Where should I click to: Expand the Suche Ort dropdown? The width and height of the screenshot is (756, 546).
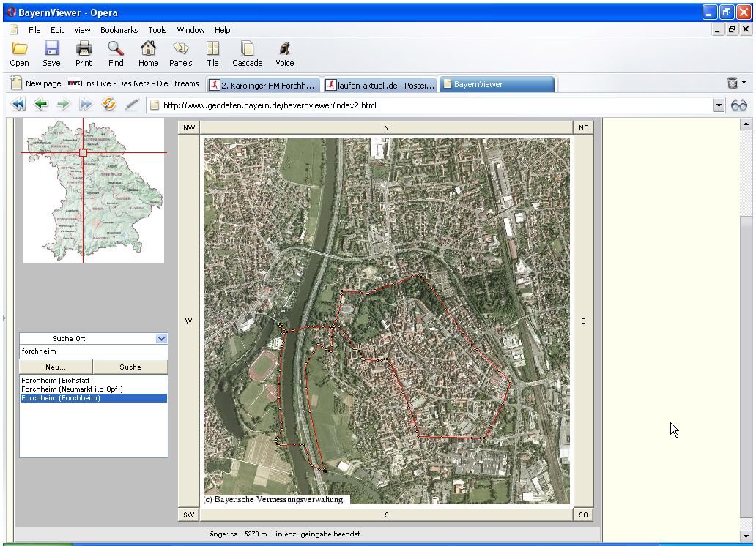point(162,339)
